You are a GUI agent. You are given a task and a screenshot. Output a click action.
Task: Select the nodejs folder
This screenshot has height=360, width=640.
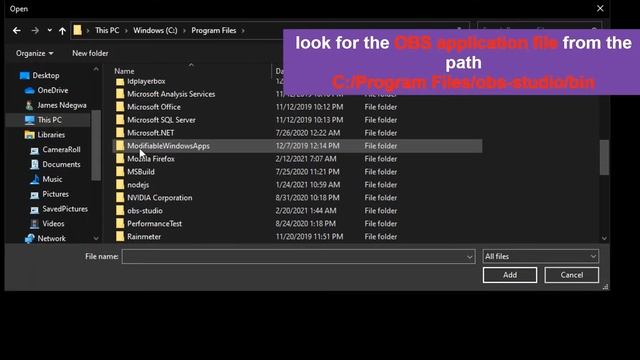pyautogui.click(x=138, y=185)
